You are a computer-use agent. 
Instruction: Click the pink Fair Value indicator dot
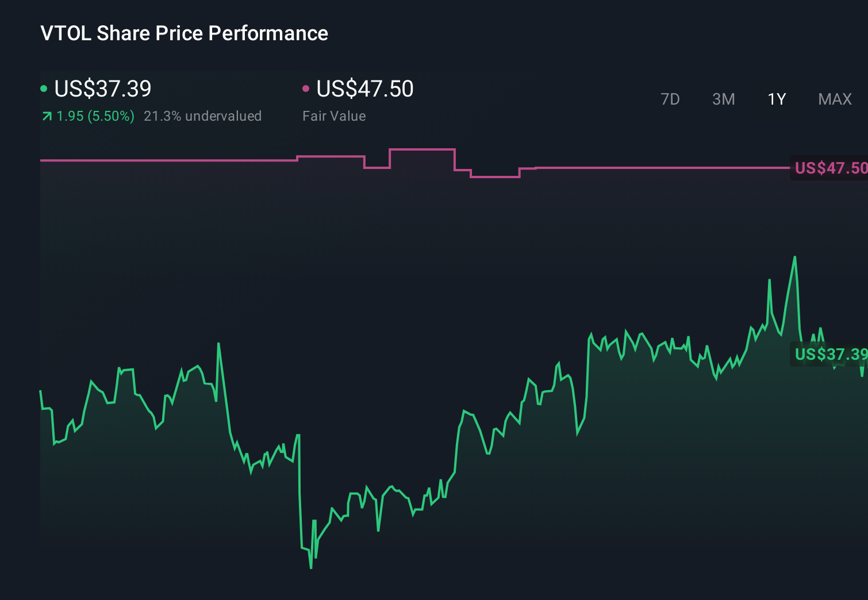click(x=306, y=89)
